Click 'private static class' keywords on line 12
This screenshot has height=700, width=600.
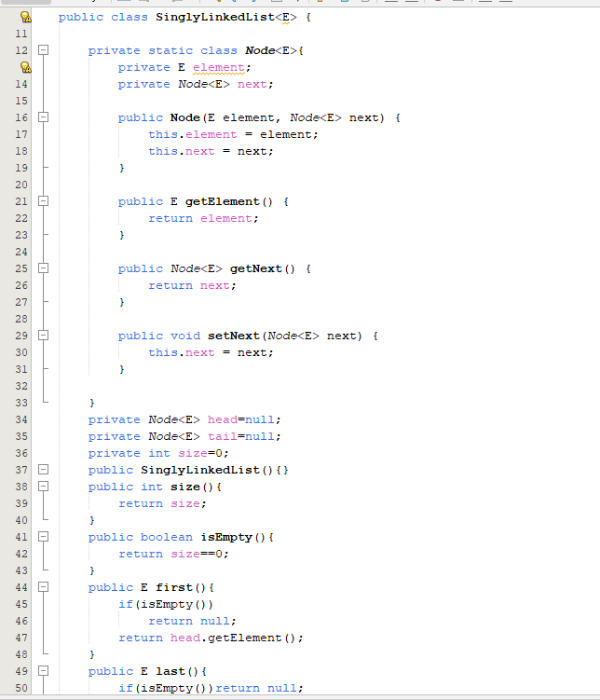162,51
